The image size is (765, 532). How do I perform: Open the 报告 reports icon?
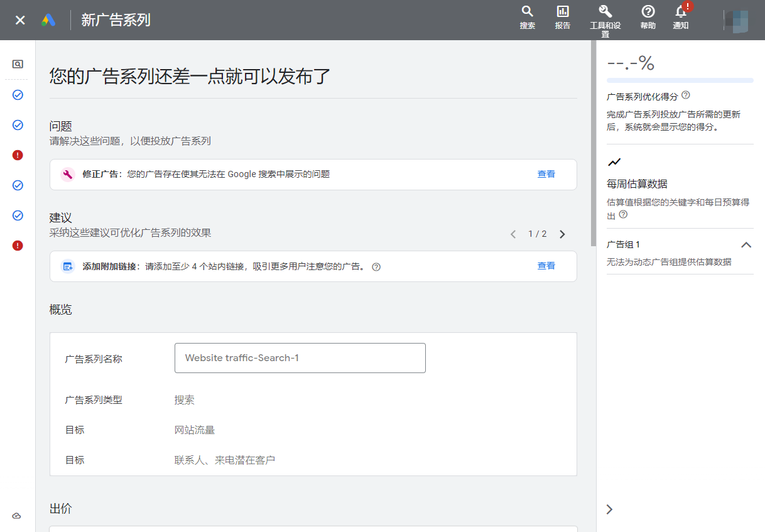(x=563, y=17)
